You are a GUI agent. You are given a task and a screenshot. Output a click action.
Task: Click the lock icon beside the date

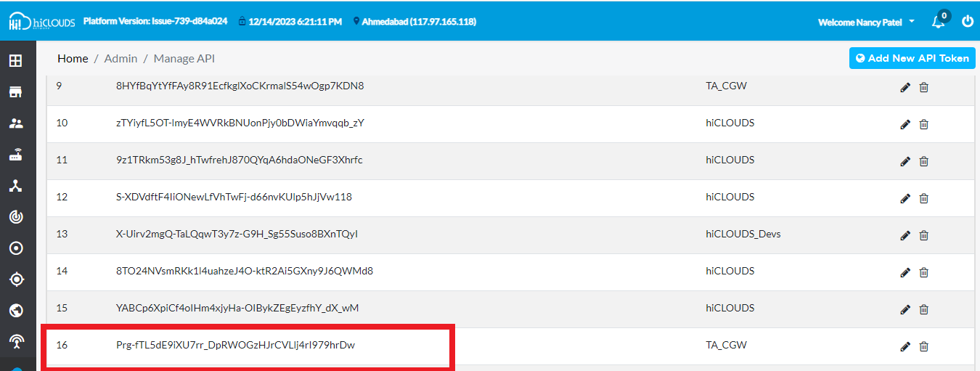pyautogui.click(x=242, y=22)
